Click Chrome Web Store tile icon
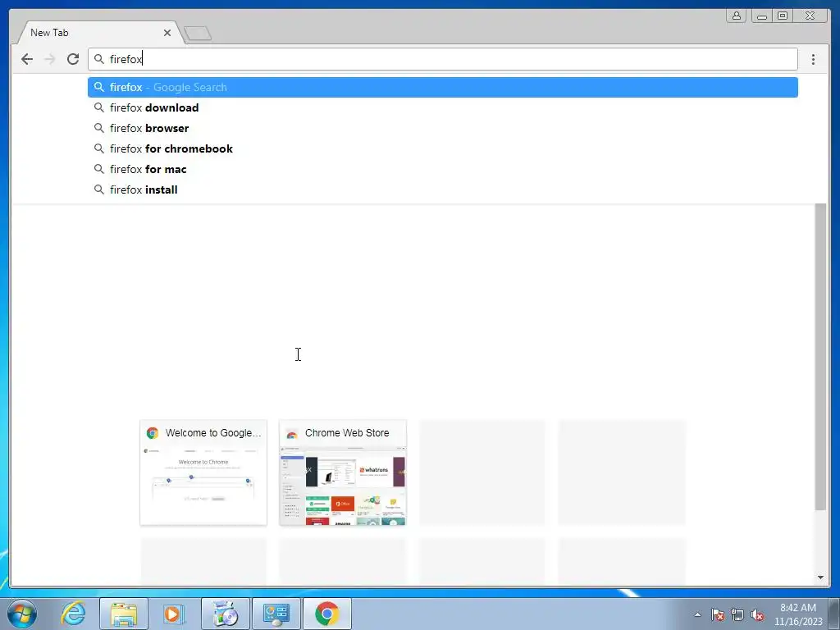 (292, 433)
